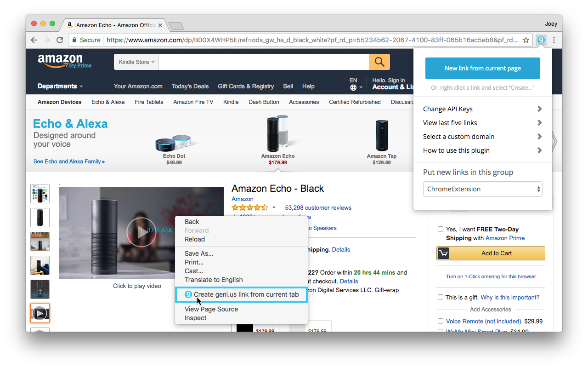Check the FREE Two-Day Shipping checkbox
Image resolution: width=588 pixels, height=368 pixels.
click(441, 229)
